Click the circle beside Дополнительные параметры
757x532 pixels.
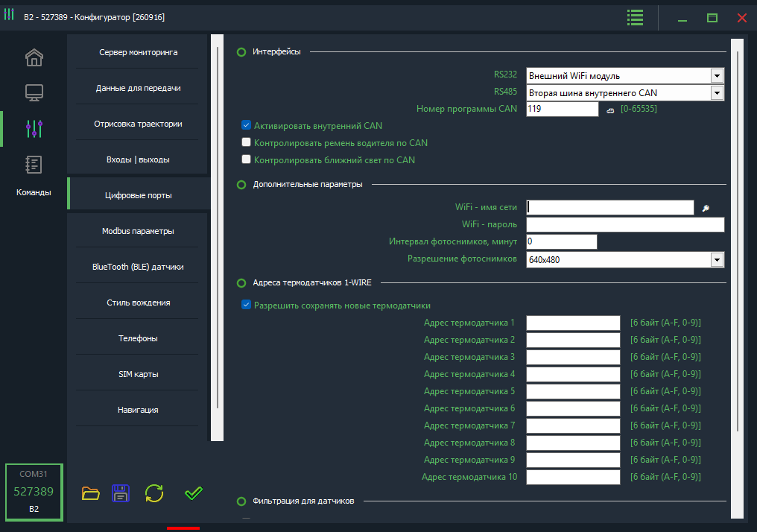(x=241, y=185)
